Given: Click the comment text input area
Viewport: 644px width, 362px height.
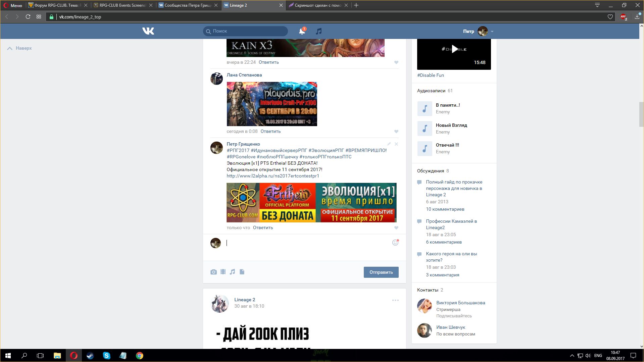Looking at the screenshot, I should [307, 243].
